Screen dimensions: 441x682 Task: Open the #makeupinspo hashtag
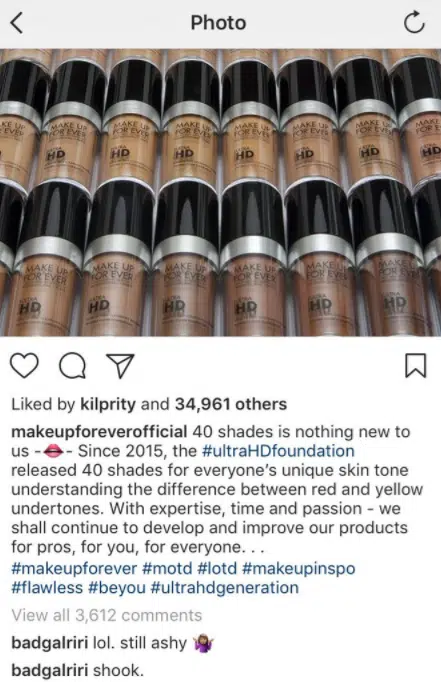(299, 568)
